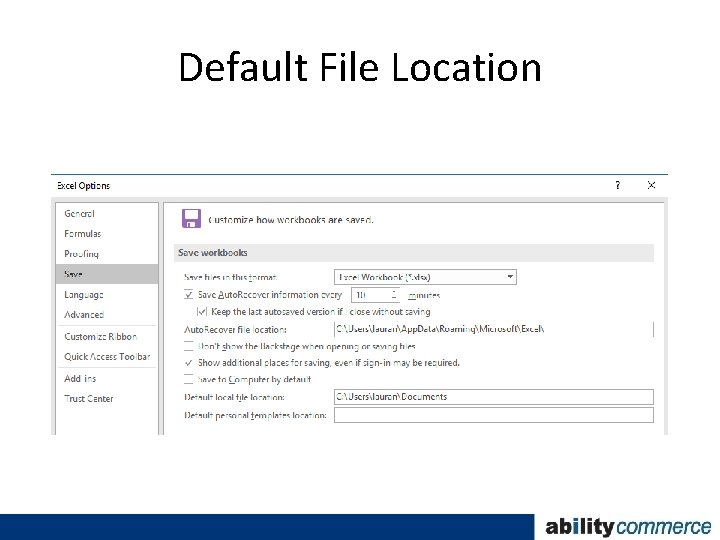720x540 pixels.
Task: Click the Default local file location field
Action: tap(494, 397)
